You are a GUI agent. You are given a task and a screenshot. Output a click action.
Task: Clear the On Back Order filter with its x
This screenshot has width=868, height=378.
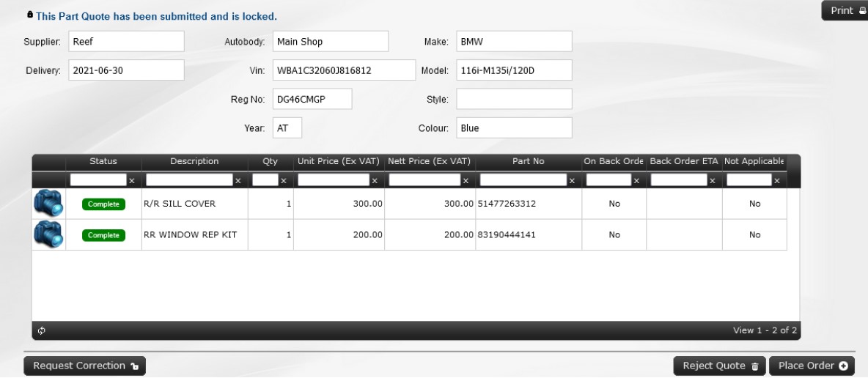pos(636,180)
